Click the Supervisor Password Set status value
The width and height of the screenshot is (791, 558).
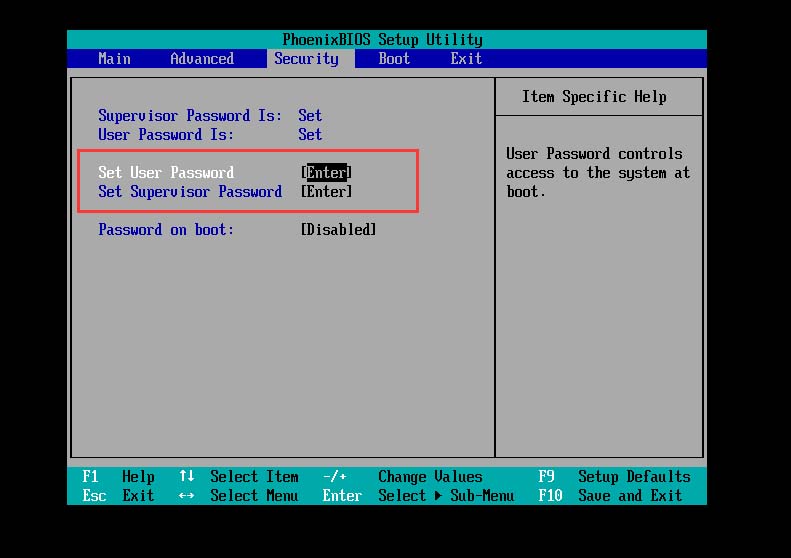[310, 116]
